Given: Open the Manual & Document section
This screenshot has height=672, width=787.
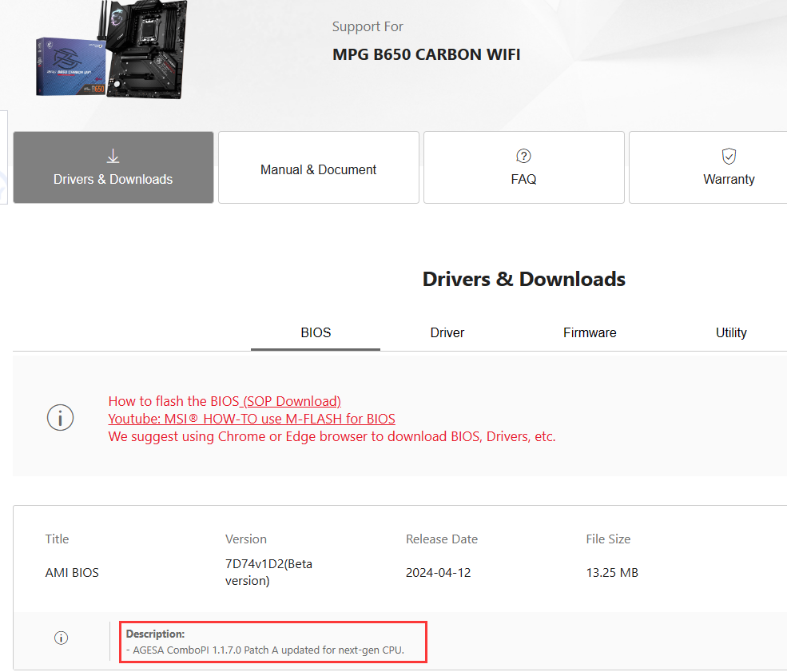Looking at the screenshot, I should 318,168.
